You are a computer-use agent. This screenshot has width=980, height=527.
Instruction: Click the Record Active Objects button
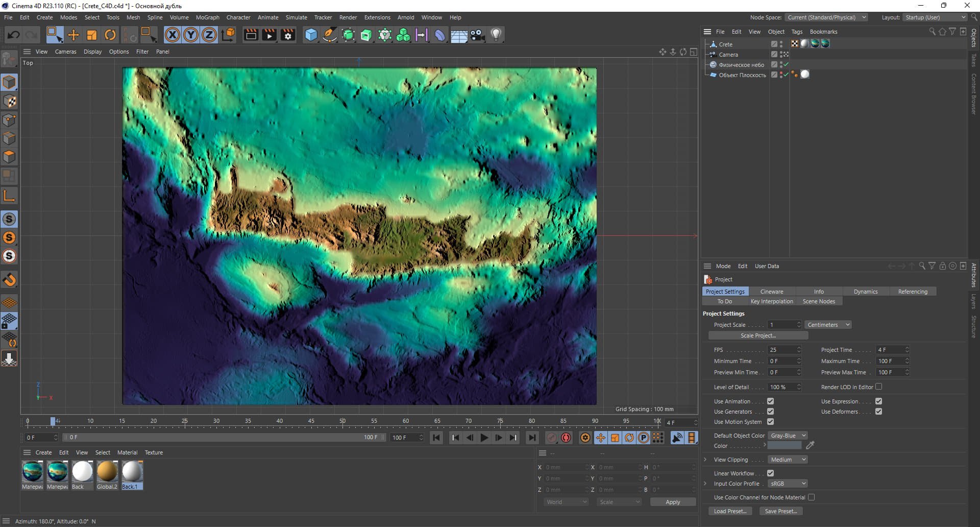(x=552, y=438)
